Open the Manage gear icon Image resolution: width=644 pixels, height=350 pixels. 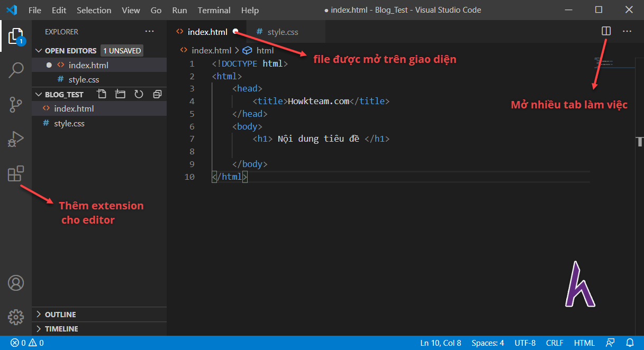(16, 317)
